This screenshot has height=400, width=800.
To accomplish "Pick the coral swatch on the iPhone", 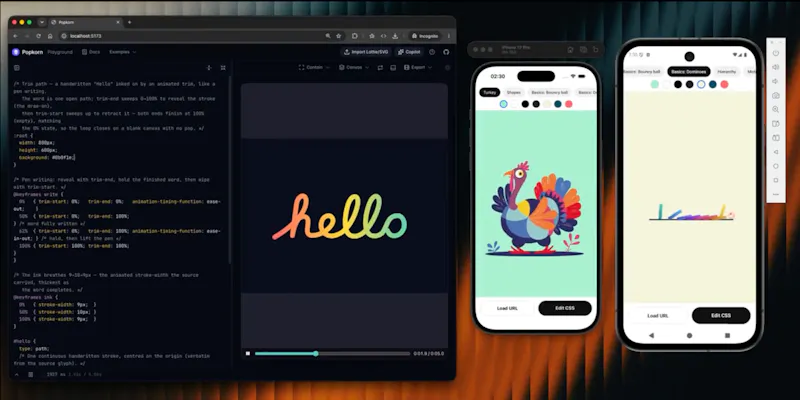I will pos(568,104).
